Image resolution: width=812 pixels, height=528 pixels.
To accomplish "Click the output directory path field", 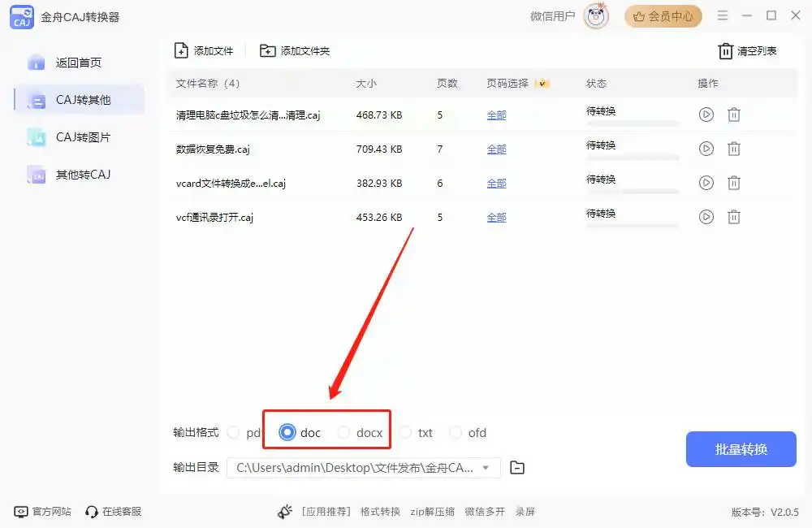I will (364, 468).
